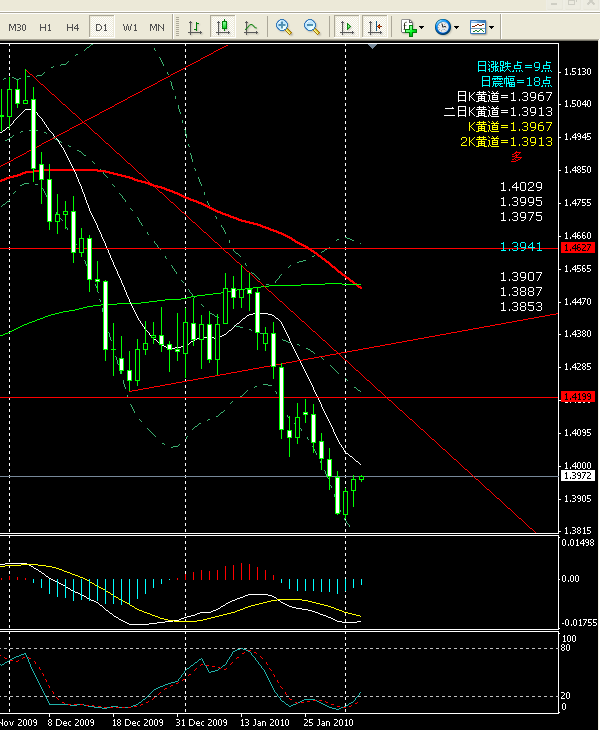
Task: Click the text '日震幅=18点'
Action: pos(516,81)
